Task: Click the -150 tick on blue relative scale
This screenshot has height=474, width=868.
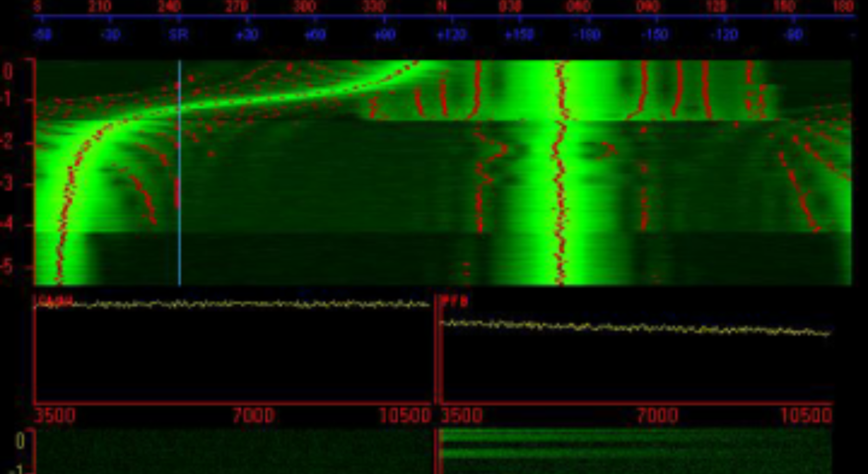Action: [x=655, y=35]
